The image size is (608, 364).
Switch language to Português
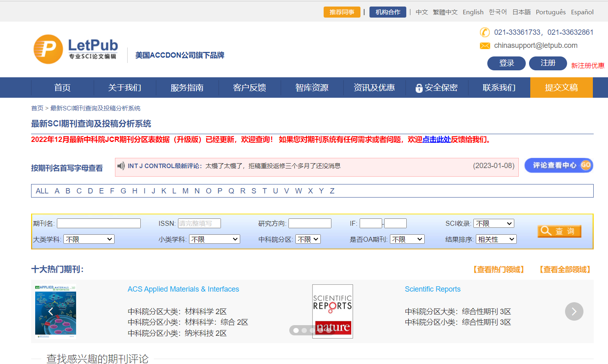(551, 12)
